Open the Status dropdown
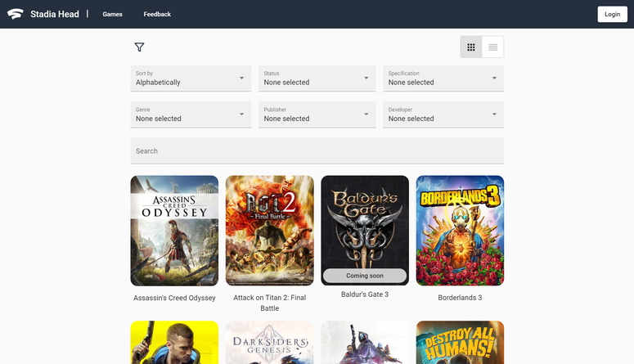Image resolution: width=634 pixels, height=364 pixels. point(317,79)
